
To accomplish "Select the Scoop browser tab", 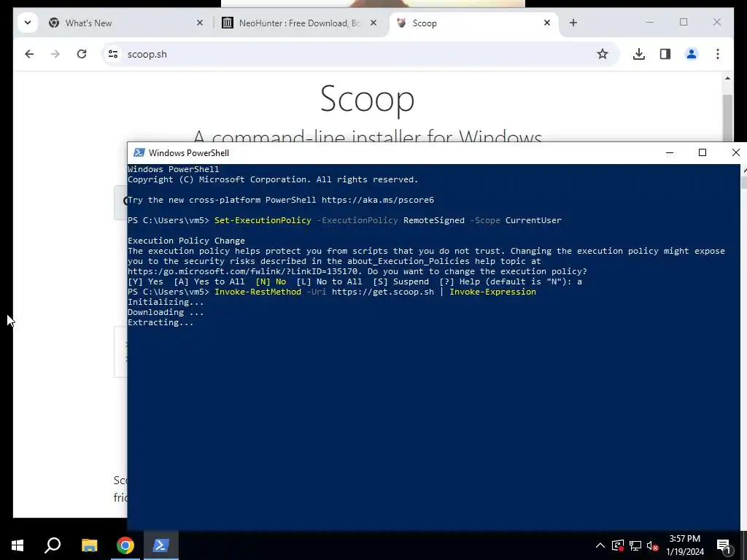I will click(x=474, y=23).
